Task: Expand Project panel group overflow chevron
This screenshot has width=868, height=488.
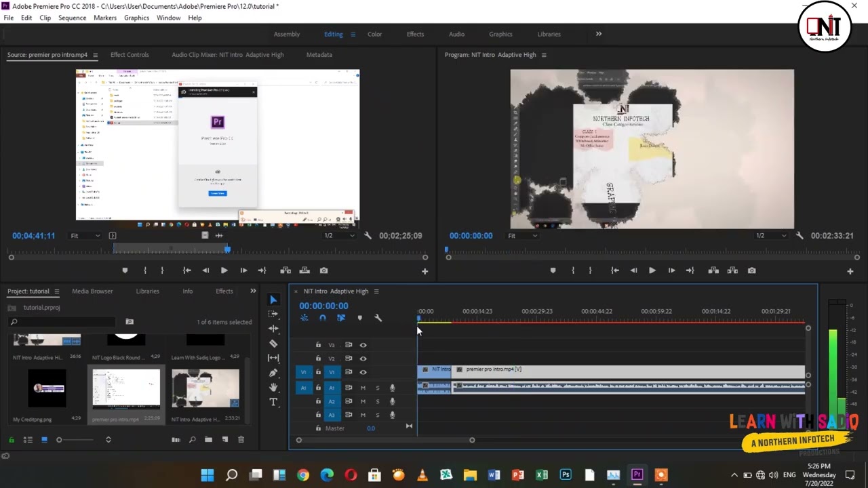Action: tap(253, 291)
